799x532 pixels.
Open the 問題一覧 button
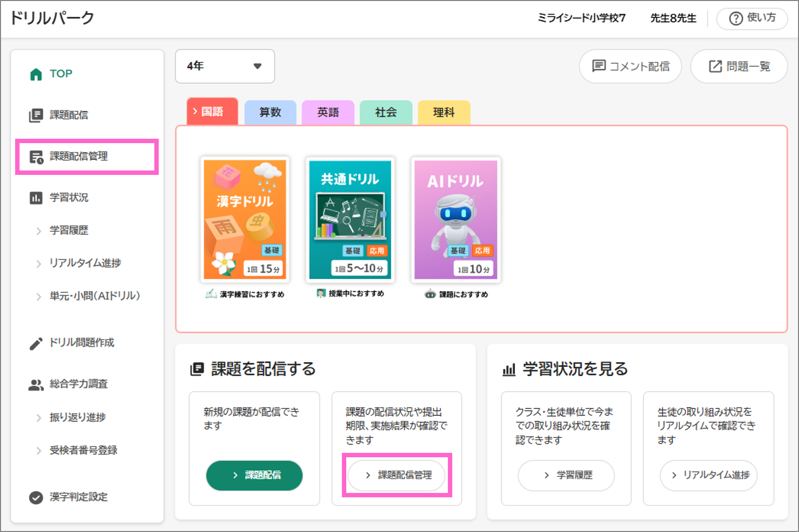point(739,66)
